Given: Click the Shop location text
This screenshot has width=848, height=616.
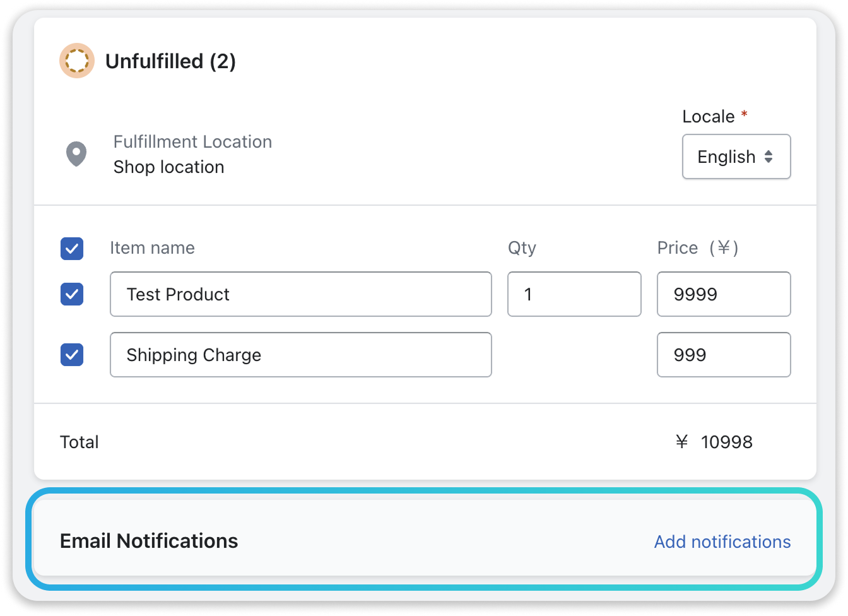Looking at the screenshot, I should 168,167.
